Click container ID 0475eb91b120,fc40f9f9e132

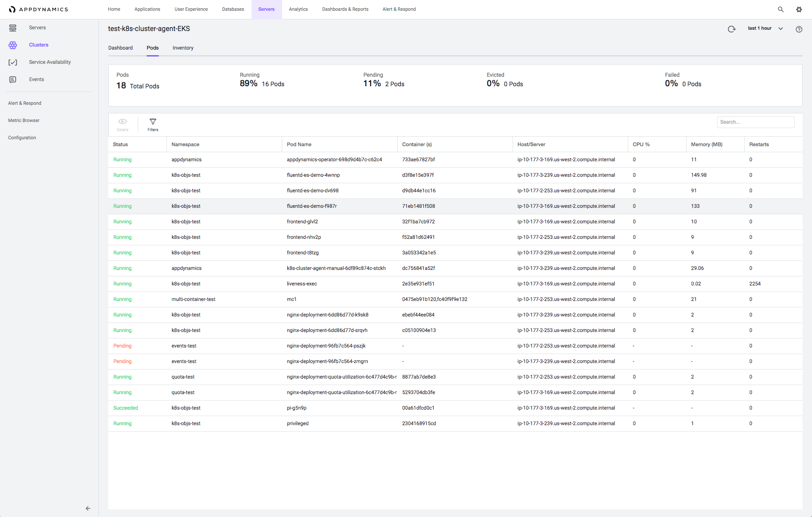click(x=434, y=299)
